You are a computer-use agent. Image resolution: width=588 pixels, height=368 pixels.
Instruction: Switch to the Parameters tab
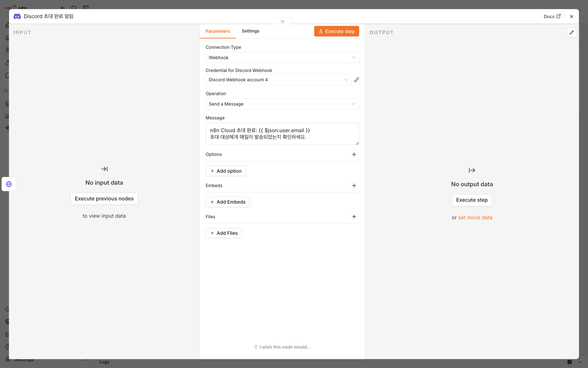pos(218,31)
